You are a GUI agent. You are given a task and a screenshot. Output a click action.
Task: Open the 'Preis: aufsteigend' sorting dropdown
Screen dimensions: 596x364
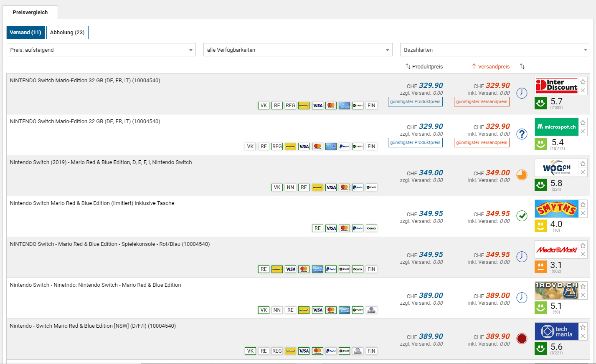(x=101, y=50)
